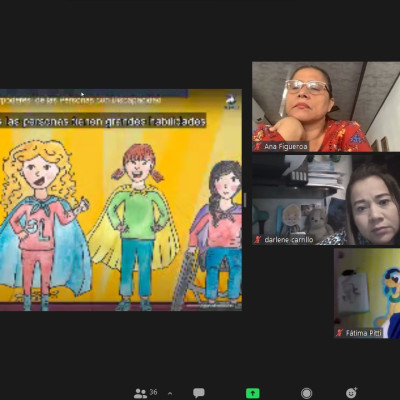Click the video title bar at top
Viewport: 400px width, 400px height.
tap(94, 93)
